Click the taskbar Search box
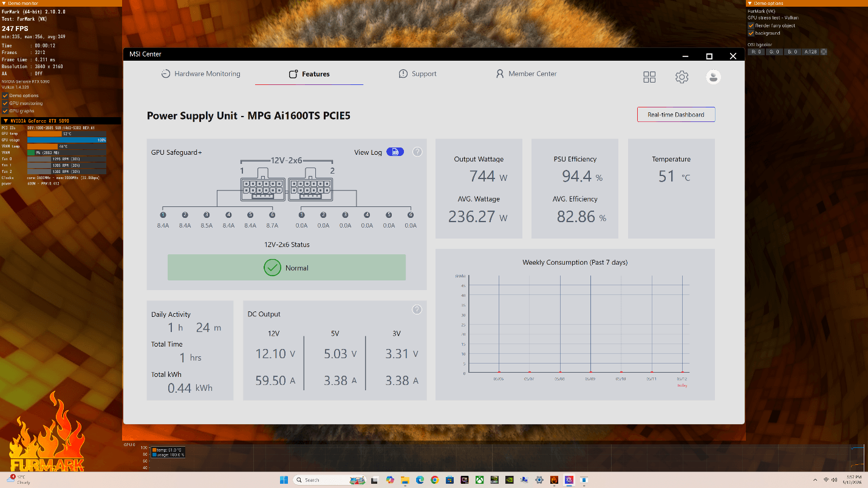Screen dimensions: 868x488 coord(330,480)
